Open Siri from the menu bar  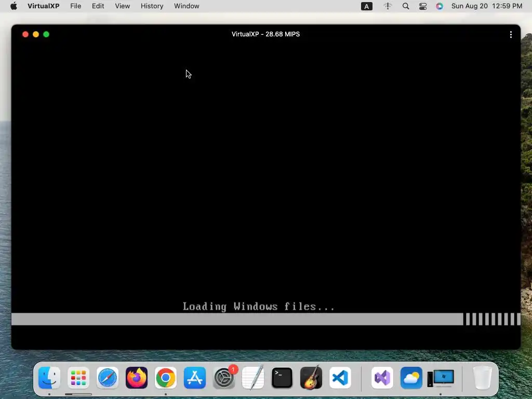440,6
